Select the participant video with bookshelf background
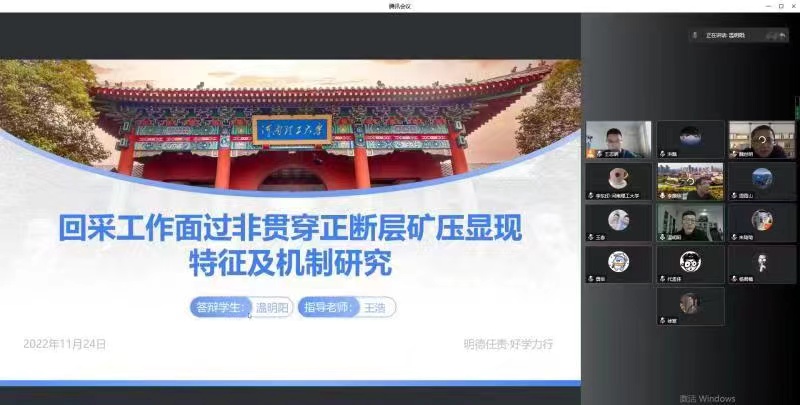Viewport: 800px width, 405px height. click(x=761, y=139)
